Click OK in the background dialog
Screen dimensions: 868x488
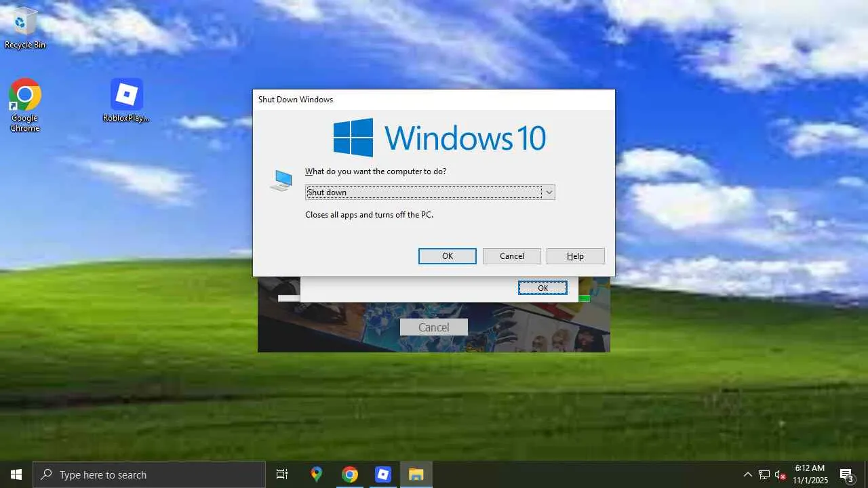coord(542,288)
